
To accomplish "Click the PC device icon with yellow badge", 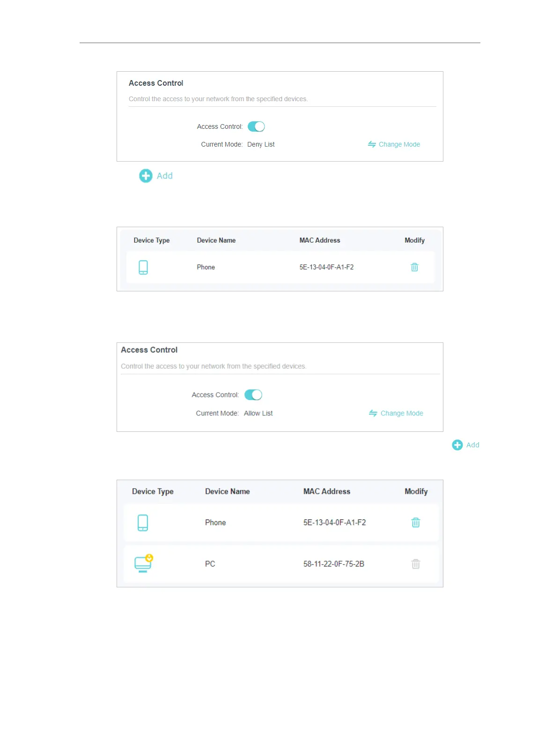I will coord(143,563).
